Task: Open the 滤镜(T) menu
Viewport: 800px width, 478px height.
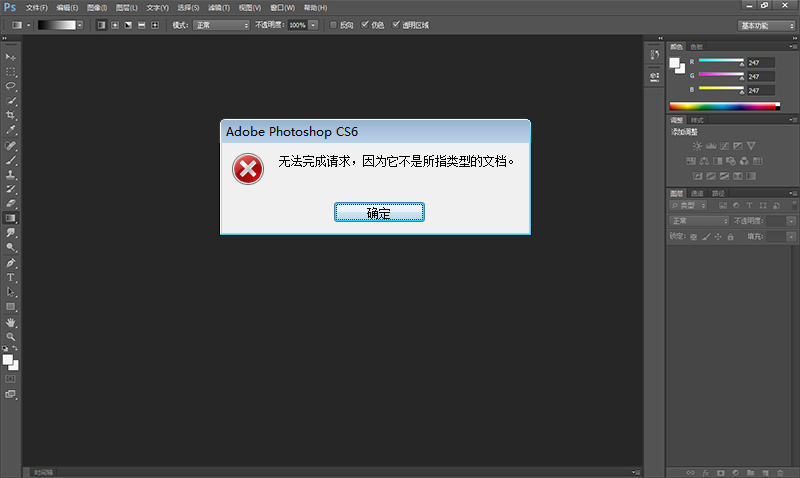Action: pos(219,8)
